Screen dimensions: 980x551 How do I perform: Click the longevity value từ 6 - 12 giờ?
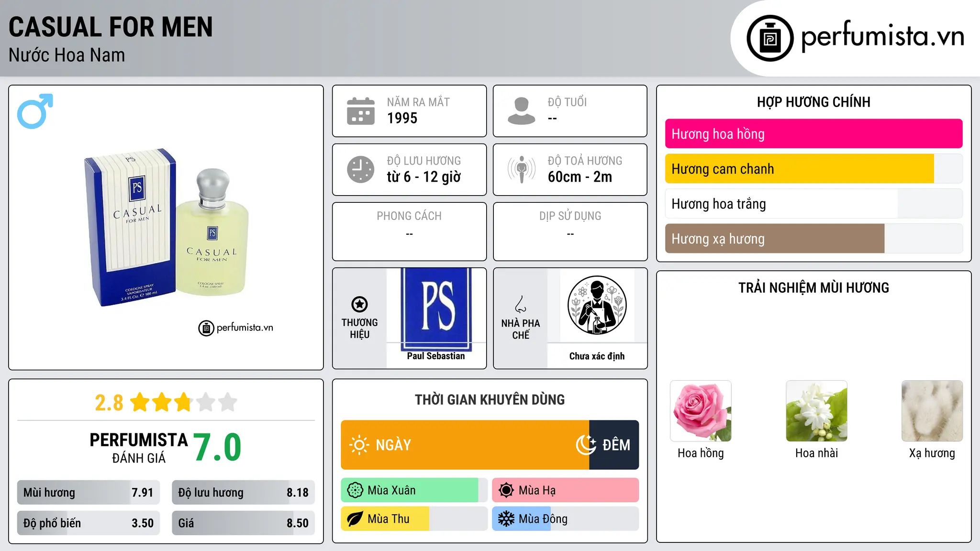423,177
